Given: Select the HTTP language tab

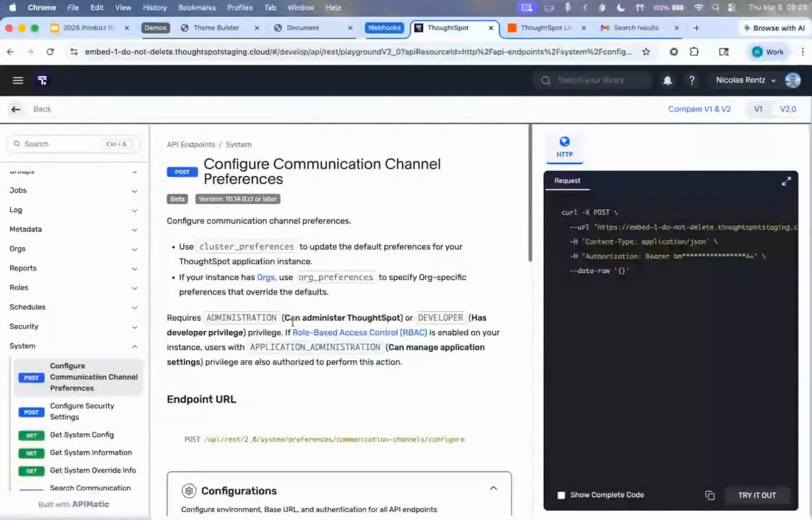Looking at the screenshot, I should [x=564, y=147].
